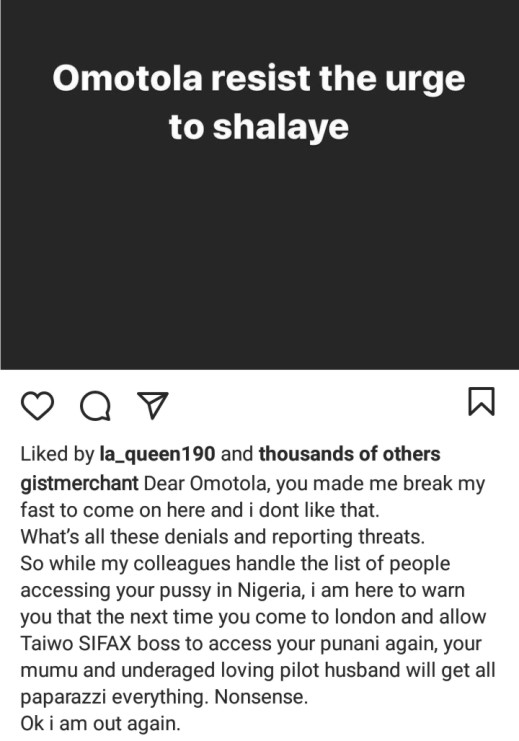519x741 pixels.
Task: View the 'thousands of others' likes list
Action: (350, 454)
